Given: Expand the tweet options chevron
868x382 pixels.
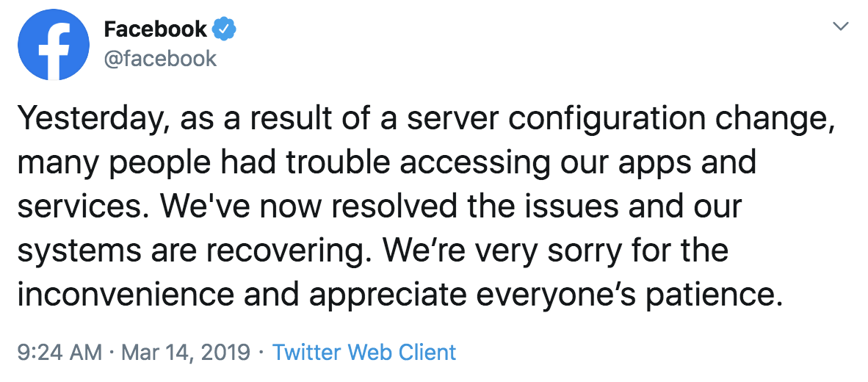Looking at the screenshot, I should (x=840, y=27).
